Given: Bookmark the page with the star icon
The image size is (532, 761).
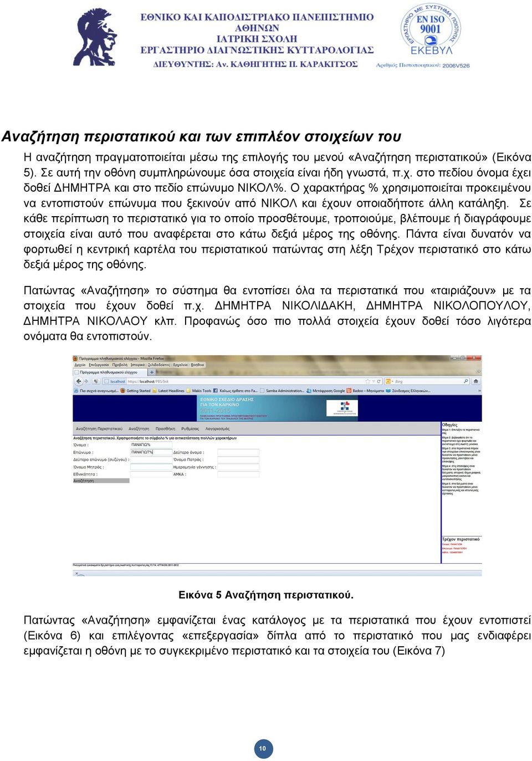Looking at the screenshot, I should coord(368,381).
